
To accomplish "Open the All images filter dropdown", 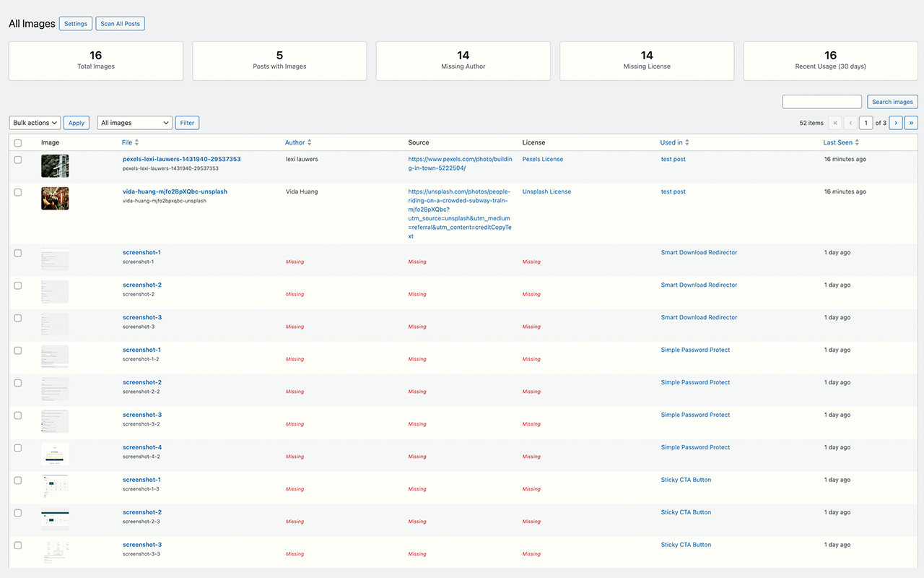I will click(x=134, y=122).
